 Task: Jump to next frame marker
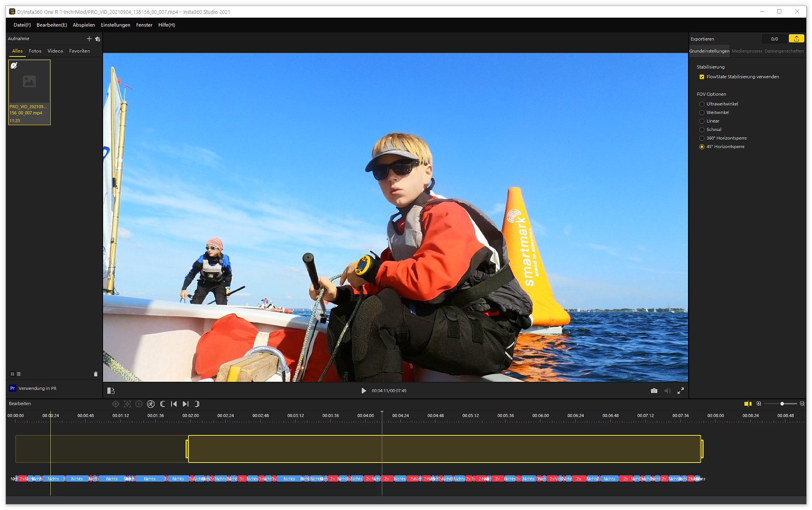186,404
